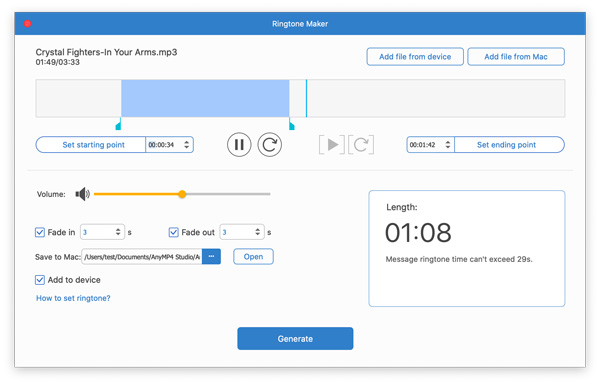The width and height of the screenshot is (600, 384).
Task: Click Add file from Mac
Action: pyautogui.click(x=516, y=57)
